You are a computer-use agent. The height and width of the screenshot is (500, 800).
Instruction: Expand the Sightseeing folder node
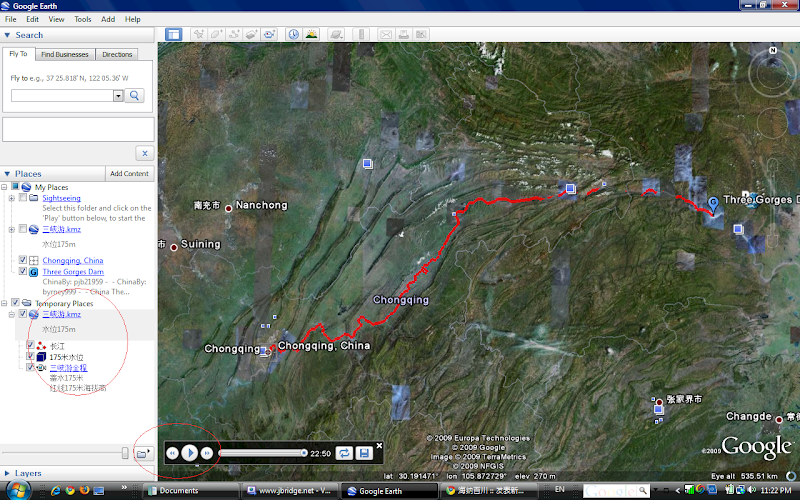coord(12,198)
